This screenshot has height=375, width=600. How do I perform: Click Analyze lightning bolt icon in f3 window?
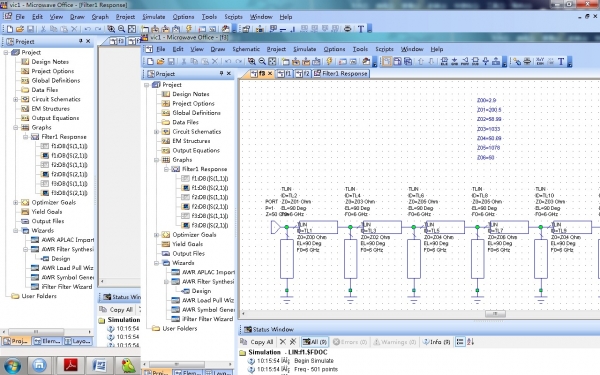329,61
